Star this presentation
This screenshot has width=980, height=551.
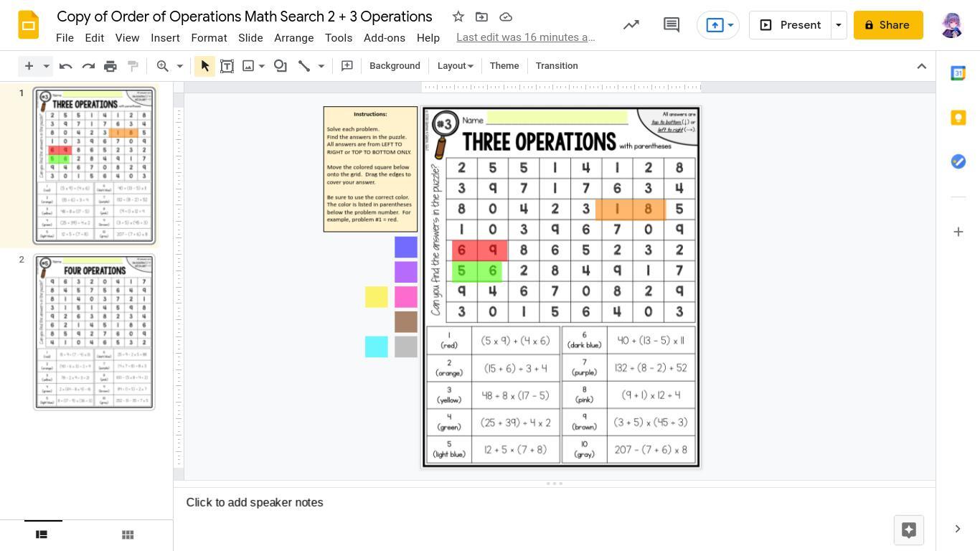(458, 17)
